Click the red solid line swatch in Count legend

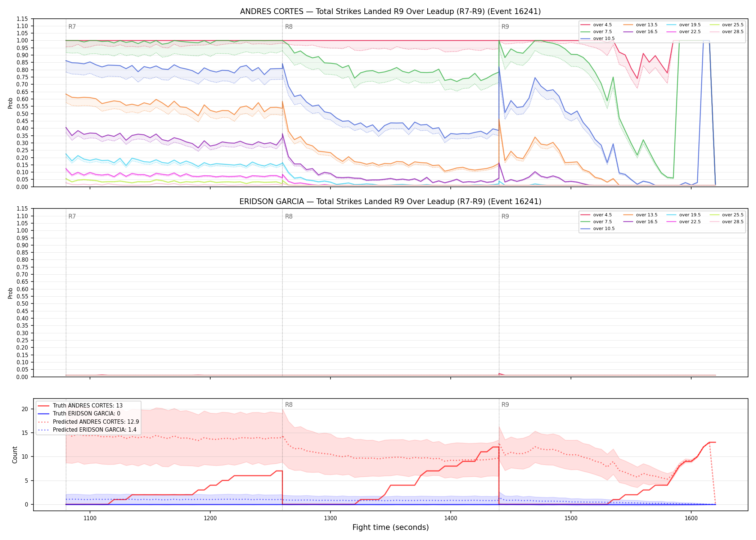coord(44,406)
